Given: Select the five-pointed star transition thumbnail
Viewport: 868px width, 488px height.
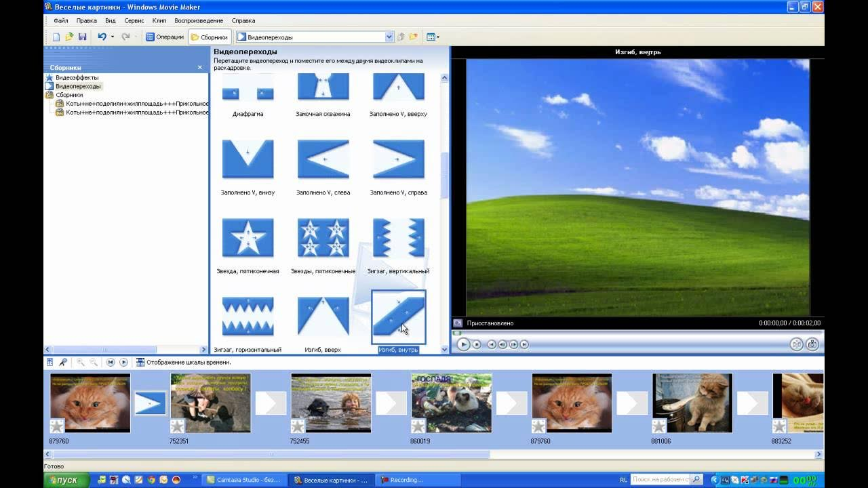Looking at the screenshot, I should (x=248, y=238).
